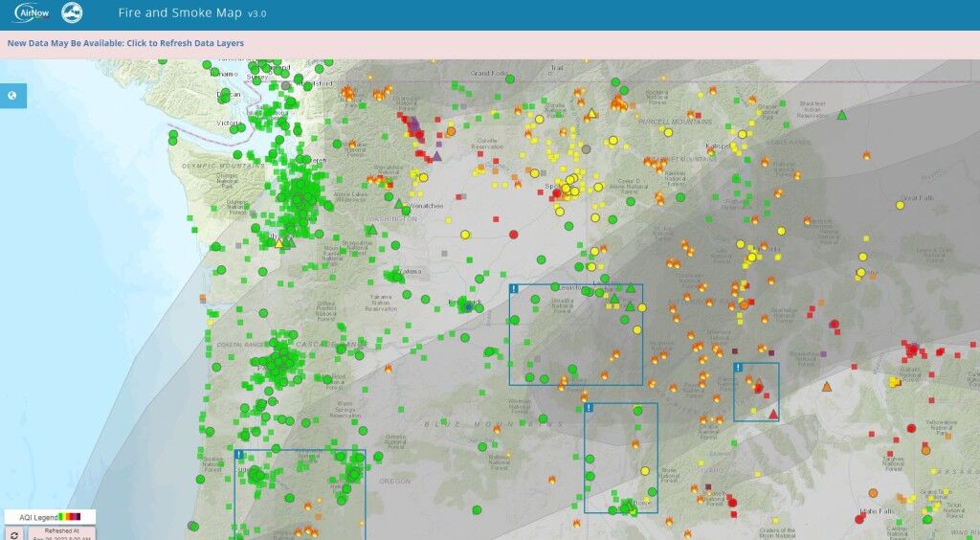Click the round agency seal beside AirNow logo

72,12
